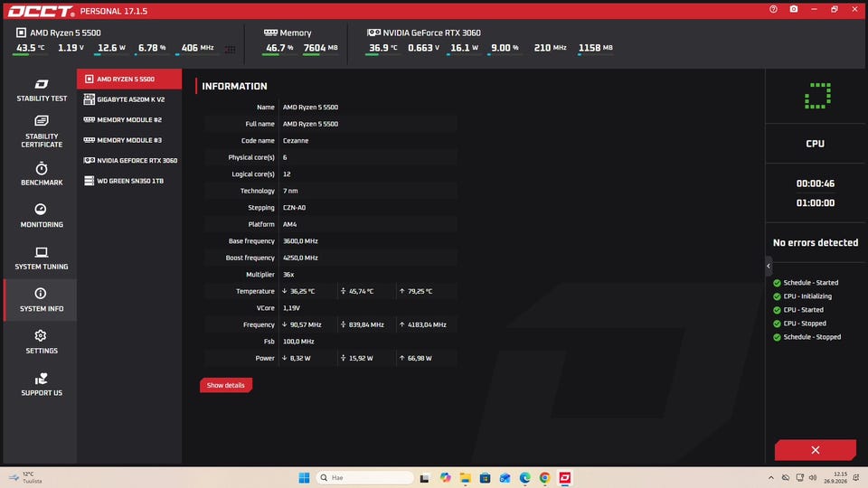
Task: Click the max temperature 79,25 °C value
Action: 420,291
